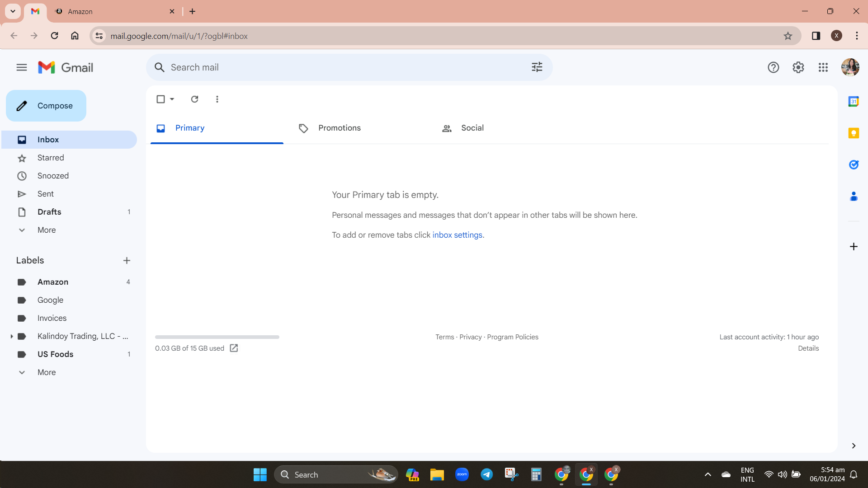This screenshot has height=488, width=868.
Task: Click the inbox settings link
Action: point(457,235)
